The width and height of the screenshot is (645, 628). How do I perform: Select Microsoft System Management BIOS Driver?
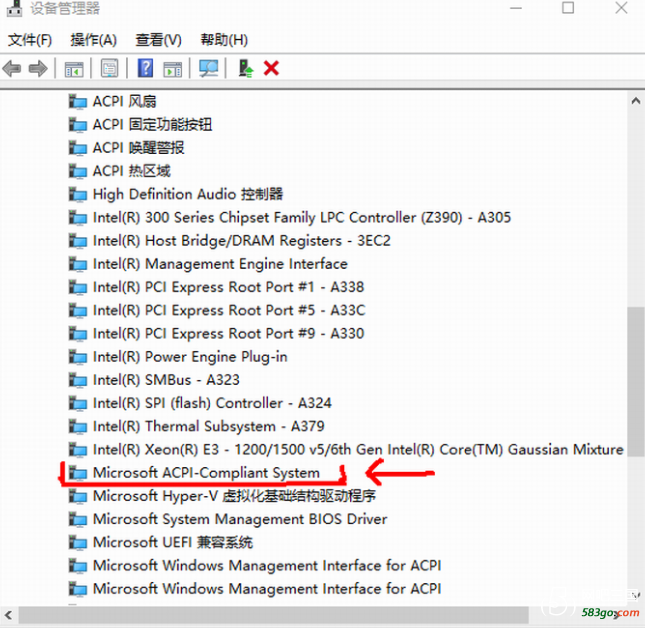click(240, 519)
